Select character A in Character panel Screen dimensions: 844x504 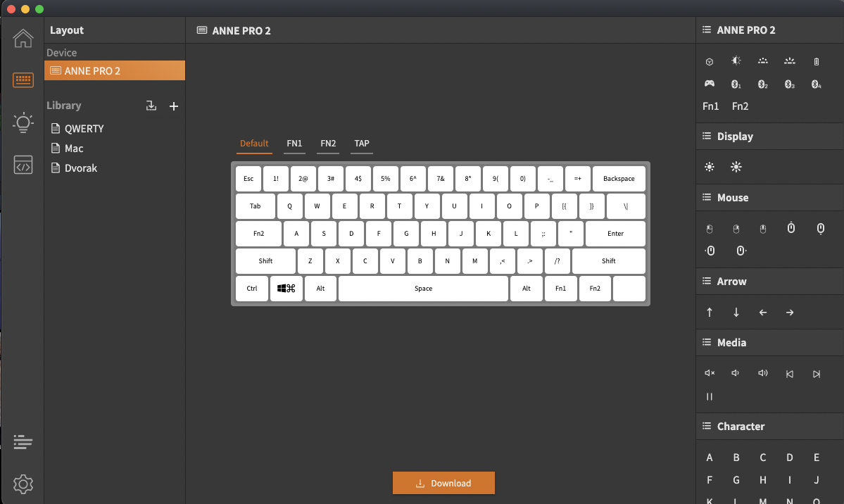tap(710, 457)
